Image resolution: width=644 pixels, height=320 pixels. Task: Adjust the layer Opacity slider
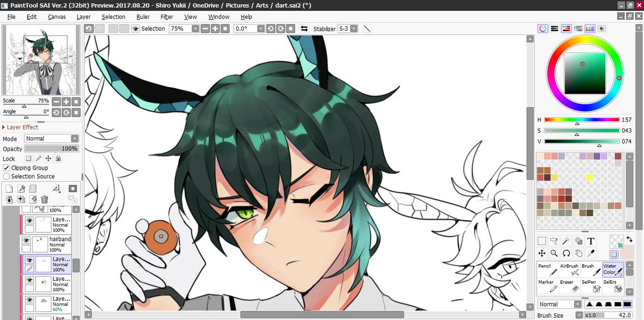coord(52,149)
